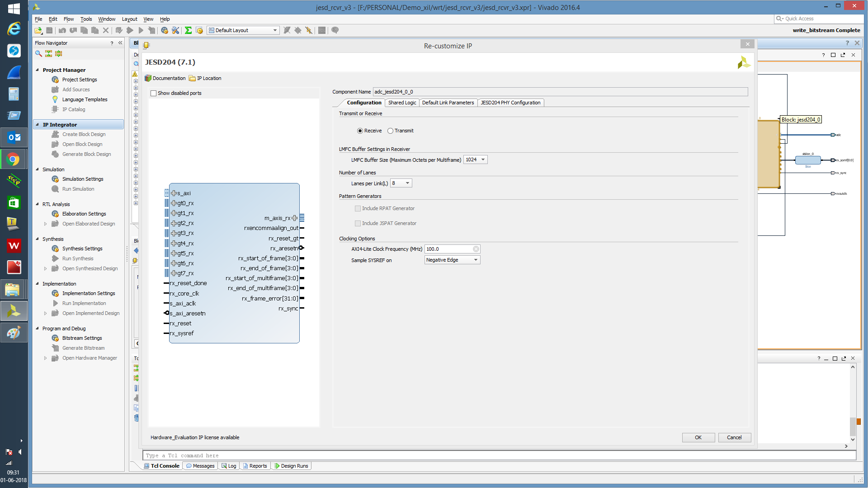This screenshot has width=868, height=488.
Task: Click Flow Navigator search magnifier icon
Action: pos(38,53)
